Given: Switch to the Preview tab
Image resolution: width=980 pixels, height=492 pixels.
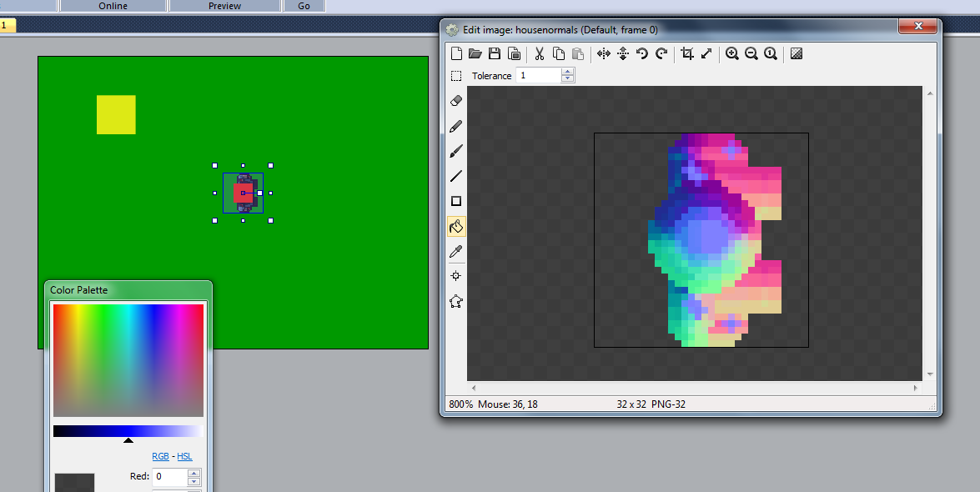Looking at the screenshot, I should [x=224, y=6].
